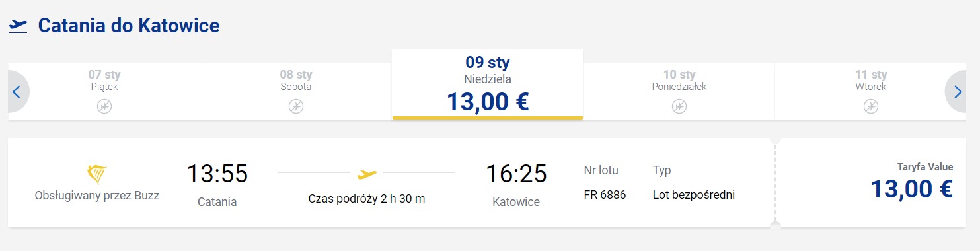Click no-flight icon under 10 sty
The width and height of the screenshot is (980, 251).
coord(679,106)
